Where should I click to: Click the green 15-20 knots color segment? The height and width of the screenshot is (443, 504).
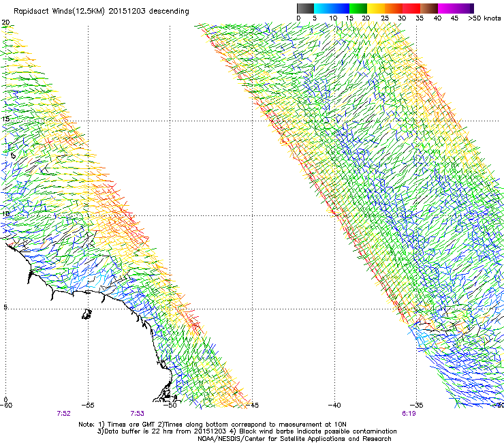pyautogui.click(x=358, y=8)
